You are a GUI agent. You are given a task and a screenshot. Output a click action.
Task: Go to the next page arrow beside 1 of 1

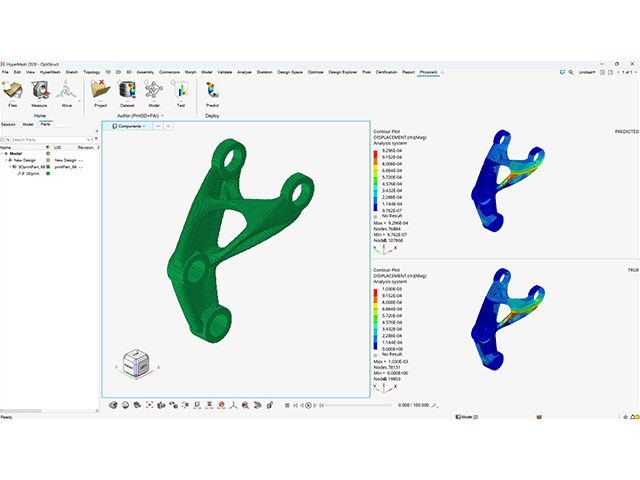[636, 72]
